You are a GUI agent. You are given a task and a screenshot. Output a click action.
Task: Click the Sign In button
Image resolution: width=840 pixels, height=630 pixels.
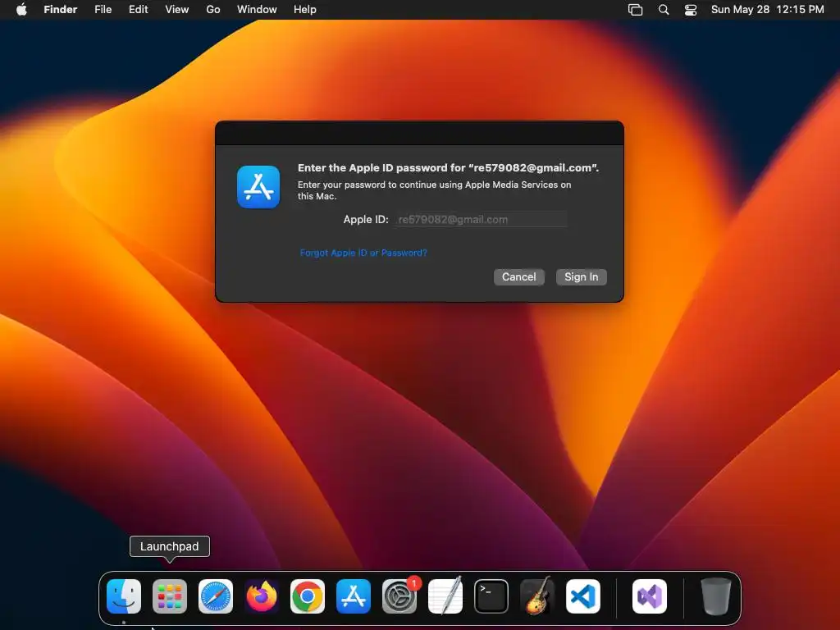[x=582, y=277]
